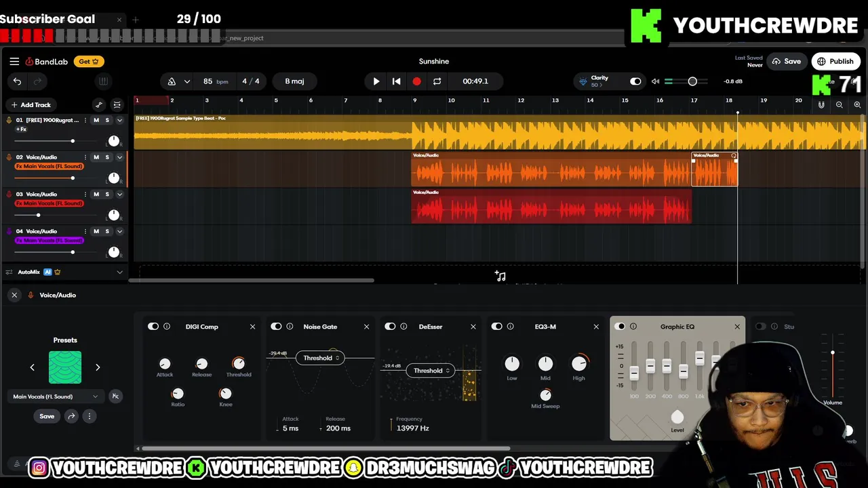This screenshot has width=868, height=488.
Task: Start playback with the play button
Action: (376, 81)
